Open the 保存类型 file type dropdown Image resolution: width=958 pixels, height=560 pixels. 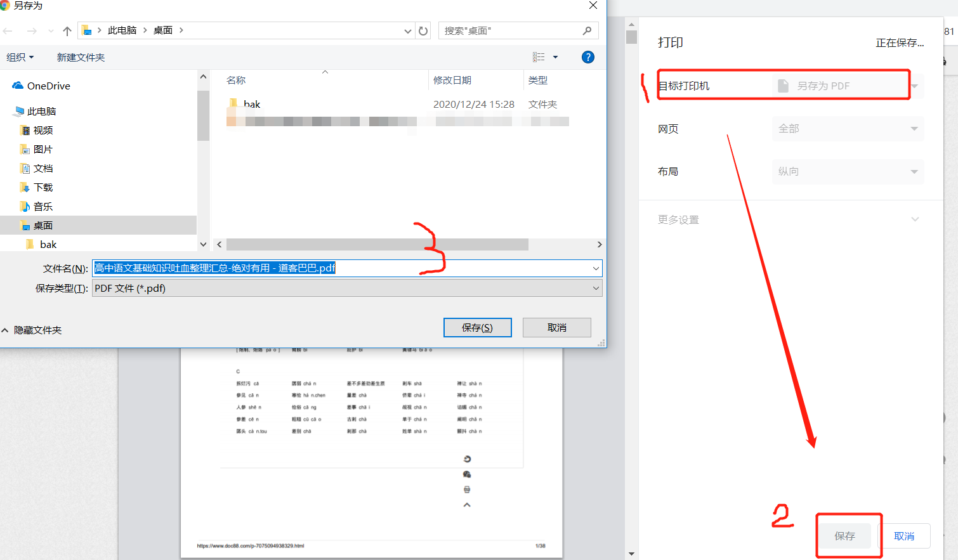[346, 288]
